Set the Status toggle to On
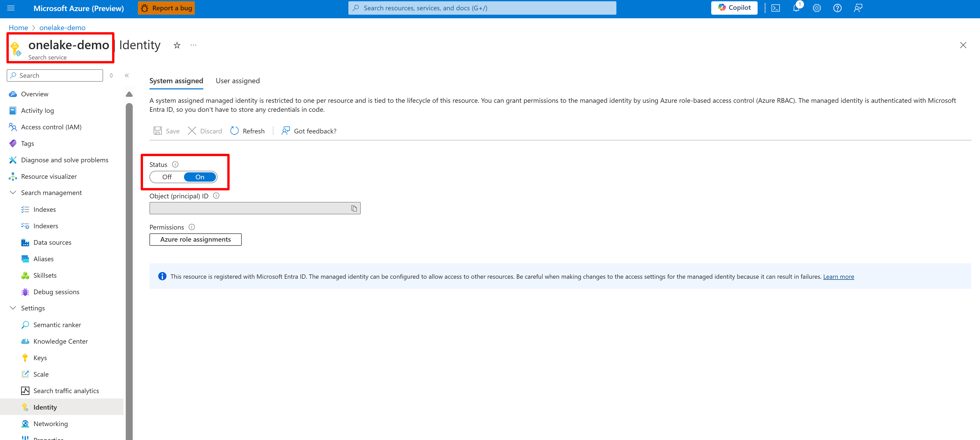 click(x=200, y=177)
